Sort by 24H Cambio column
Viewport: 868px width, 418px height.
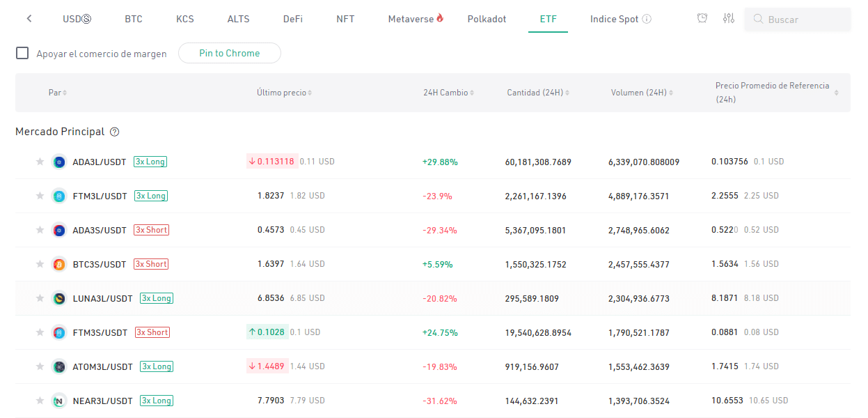click(x=448, y=93)
